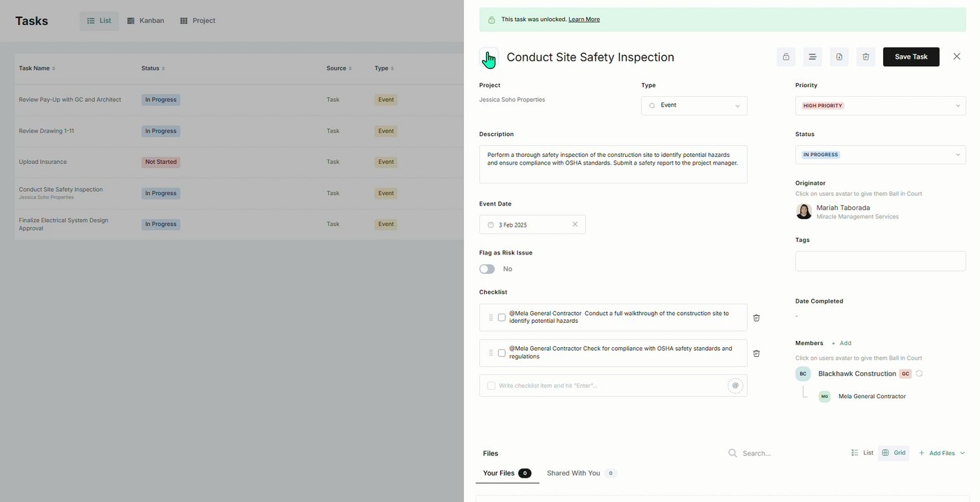Click the @ mention icon in checklist input
The height and width of the screenshot is (502, 980).
735,386
